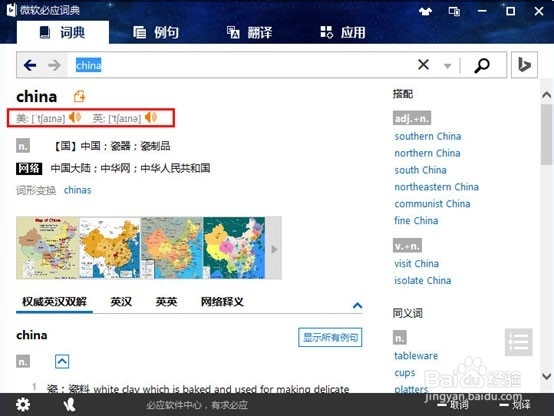Viewport: 554px width, 416px height.
Task: Click the 必应软件中心 footer text
Action: pos(197,405)
